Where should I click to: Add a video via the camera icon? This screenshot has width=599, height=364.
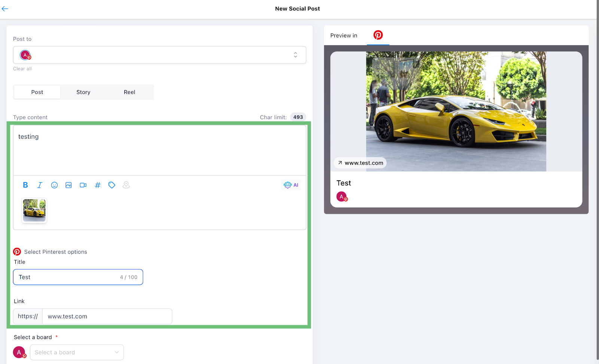click(83, 185)
